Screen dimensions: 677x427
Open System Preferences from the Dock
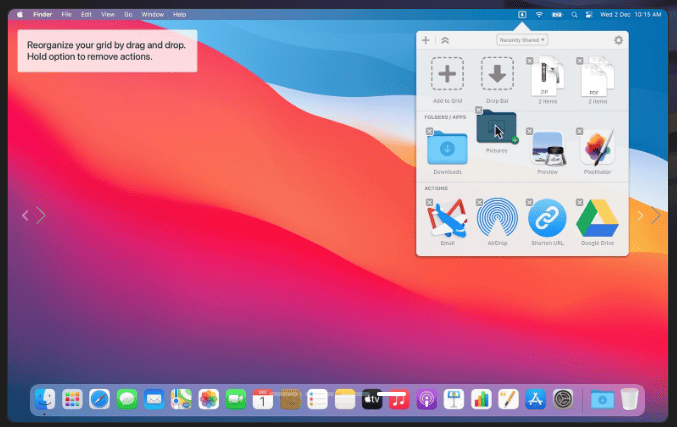(563, 399)
